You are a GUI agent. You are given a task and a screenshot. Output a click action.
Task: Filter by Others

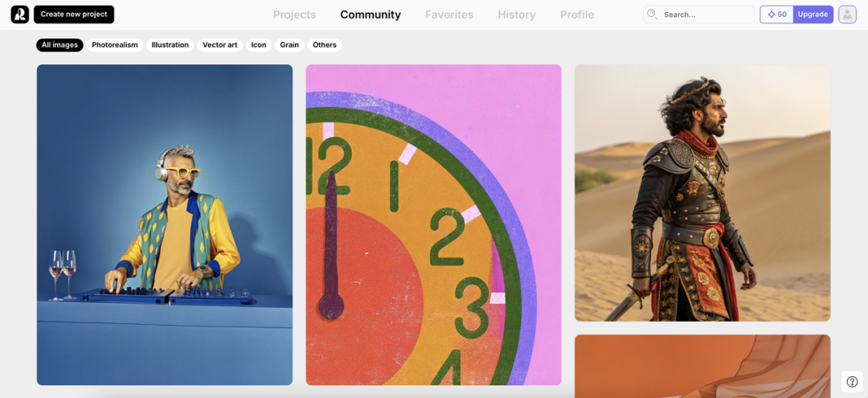(x=325, y=45)
